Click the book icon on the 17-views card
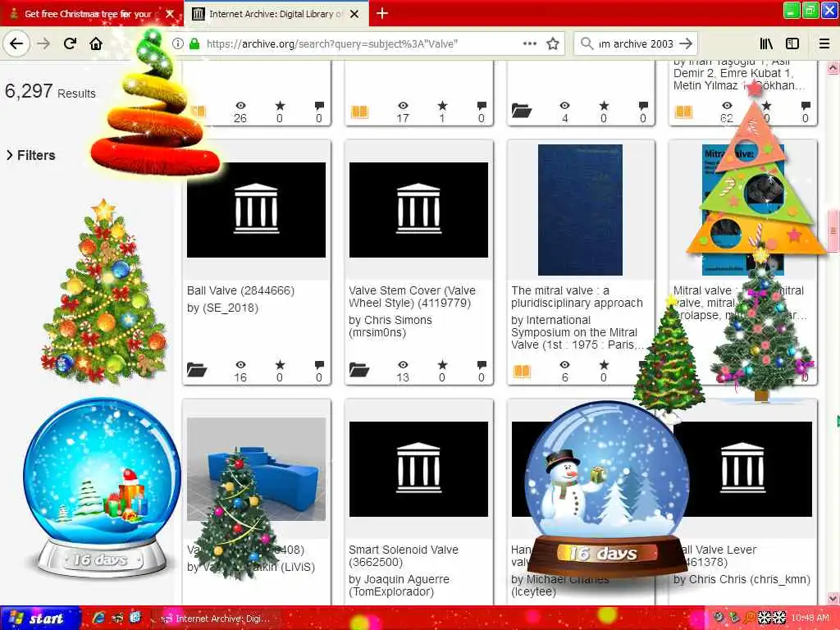 tap(359, 112)
